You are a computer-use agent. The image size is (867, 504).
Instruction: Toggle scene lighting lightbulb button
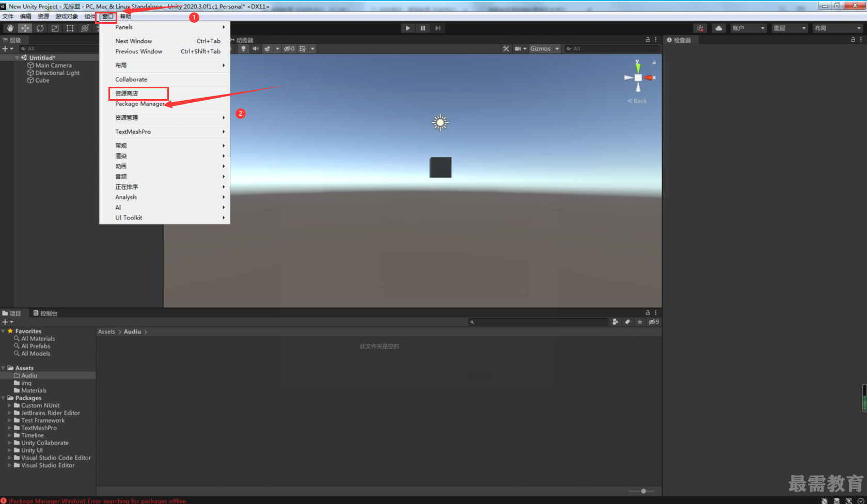click(243, 49)
